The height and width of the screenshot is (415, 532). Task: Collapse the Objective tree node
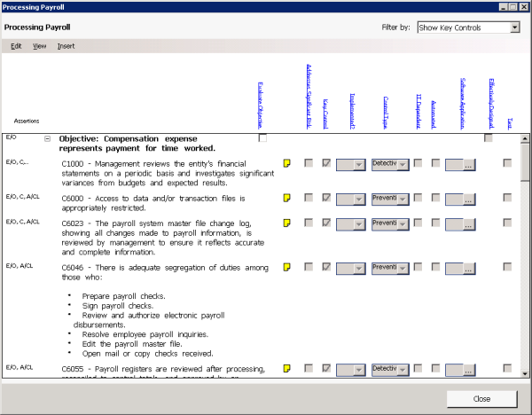pyautogui.click(x=47, y=138)
